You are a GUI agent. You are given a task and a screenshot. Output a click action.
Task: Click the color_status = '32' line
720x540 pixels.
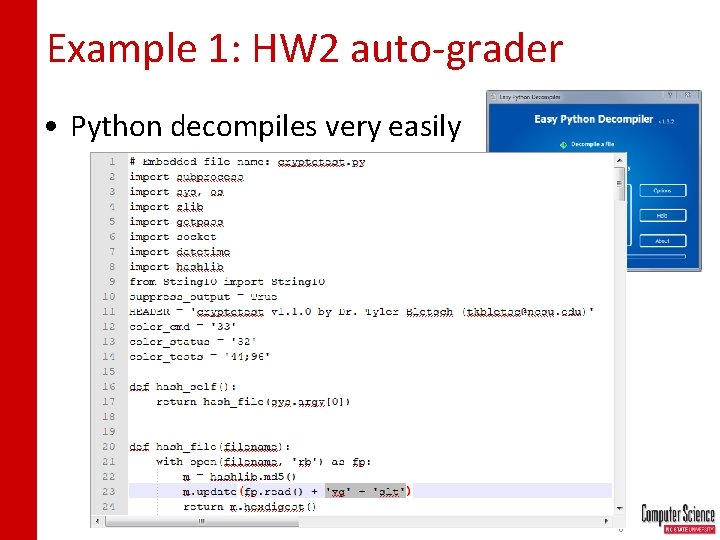(x=193, y=342)
